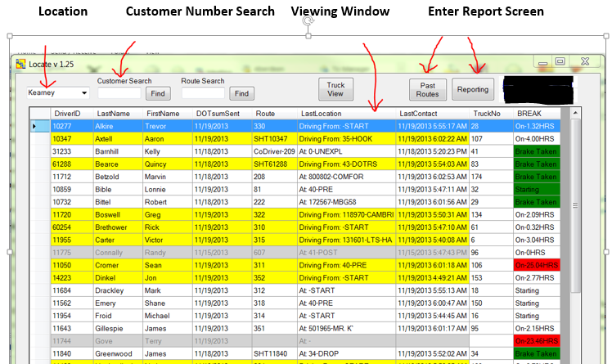Select location cell At: 501965-MR. K'
Viewport: 612px width, 364px height.
tap(346, 329)
